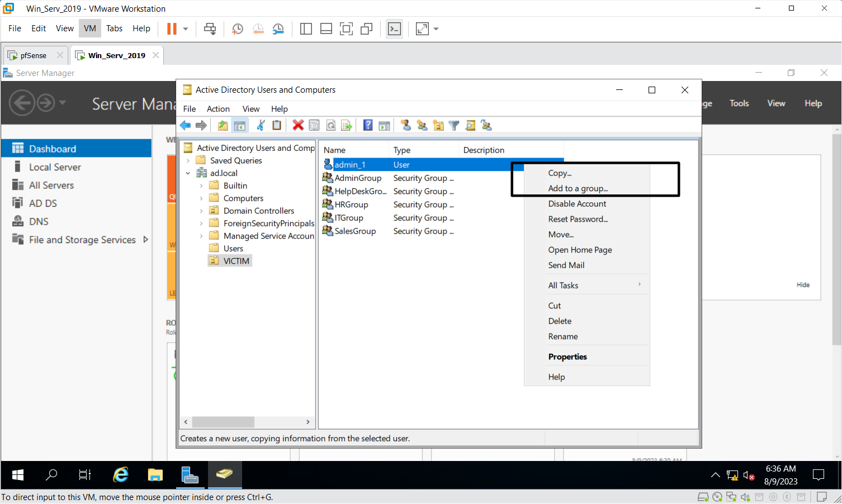842x504 pixels.
Task: Open Server Manager View menu
Action: tap(776, 103)
